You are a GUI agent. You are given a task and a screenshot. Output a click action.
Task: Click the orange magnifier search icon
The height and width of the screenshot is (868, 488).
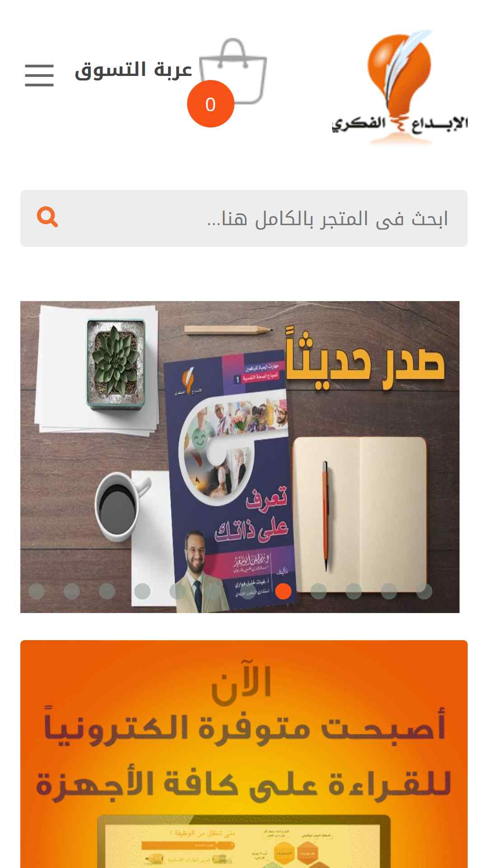point(47,217)
